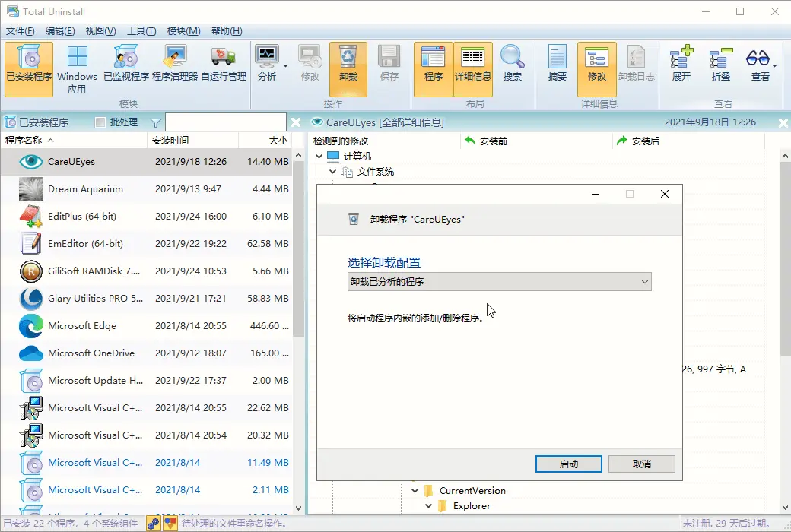Open the 分析 dropdown arrow
791x532 pixels.
[x=285, y=66]
